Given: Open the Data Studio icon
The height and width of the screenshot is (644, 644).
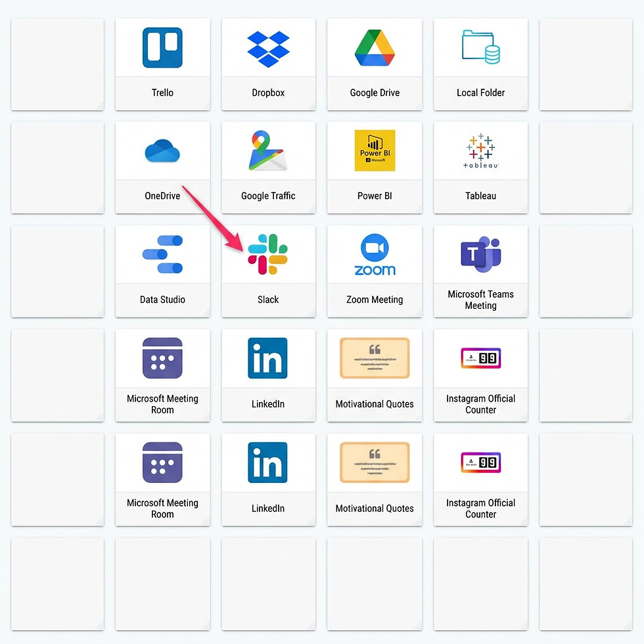Looking at the screenshot, I should [x=162, y=254].
